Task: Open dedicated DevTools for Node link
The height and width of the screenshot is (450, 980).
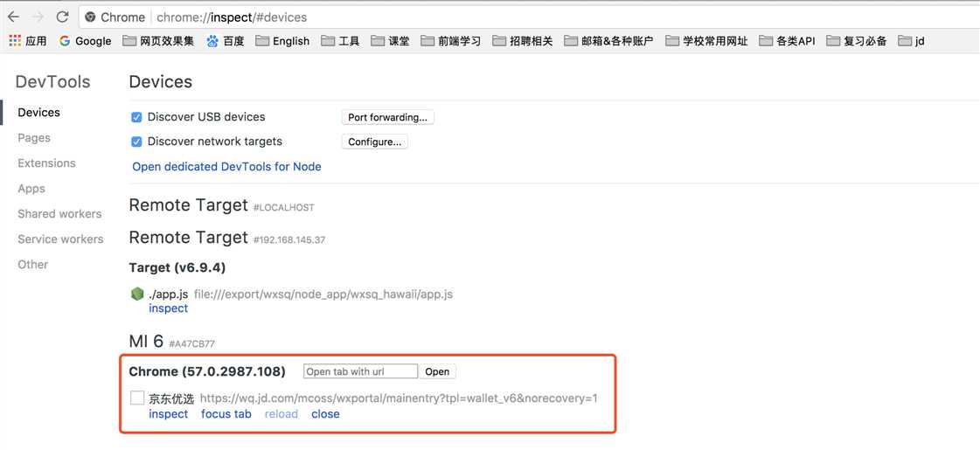Action: [x=226, y=167]
